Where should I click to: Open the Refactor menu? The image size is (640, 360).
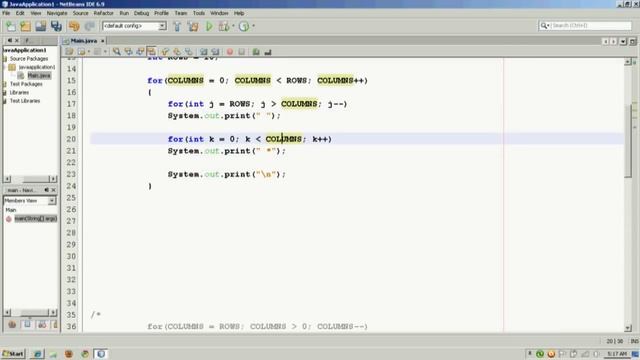104,13
